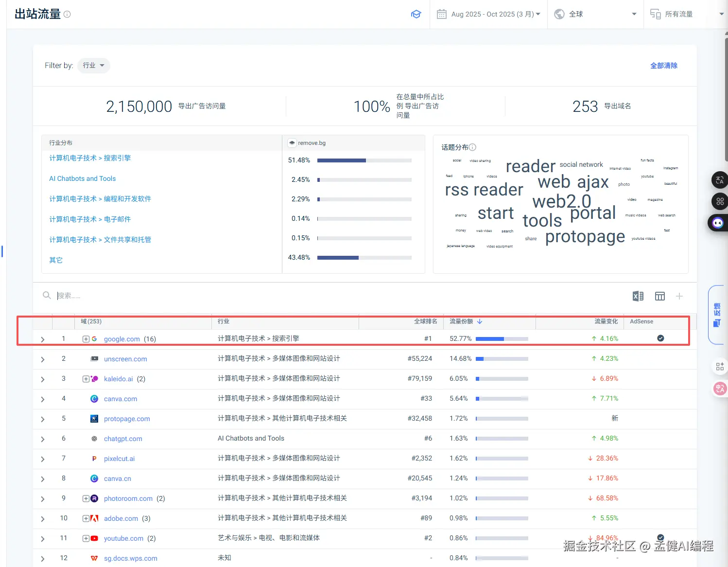The width and height of the screenshot is (728, 567).
Task: Click the info icon beside 出站流量 title
Action: click(67, 14)
